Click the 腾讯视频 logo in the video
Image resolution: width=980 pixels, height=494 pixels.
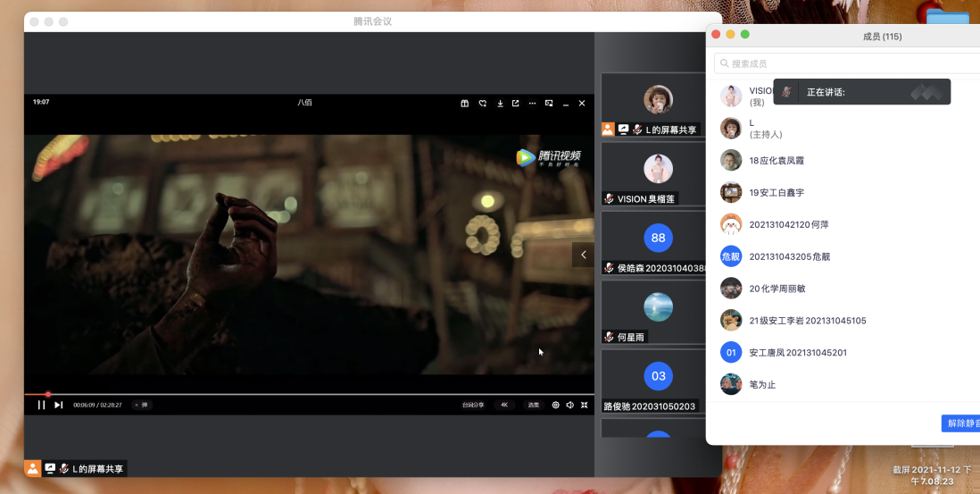pyautogui.click(x=549, y=157)
